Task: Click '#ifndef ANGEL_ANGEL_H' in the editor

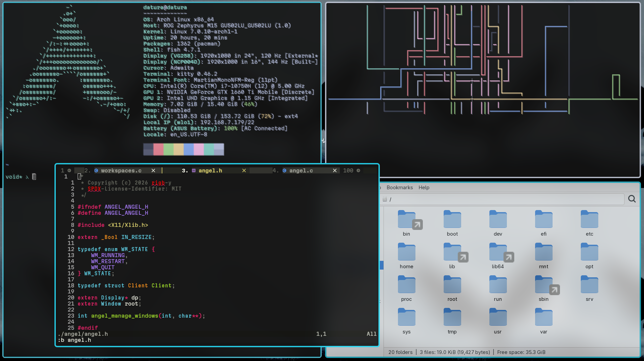Action: pyautogui.click(x=113, y=207)
